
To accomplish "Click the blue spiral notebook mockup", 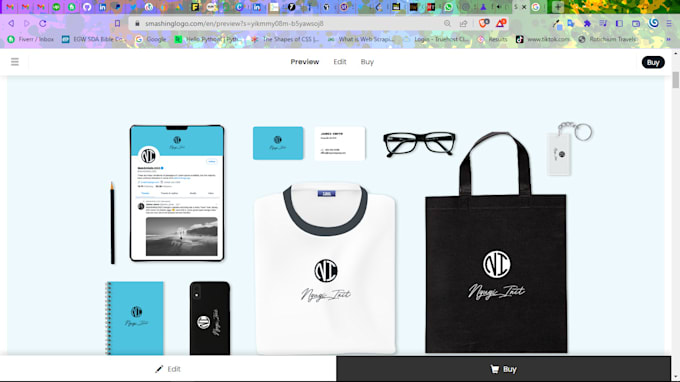I will pos(135,318).
